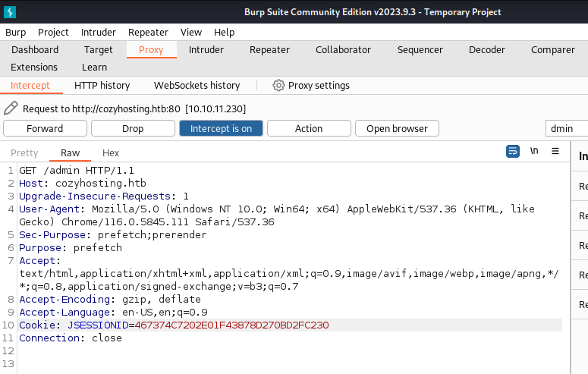This screenshot has width=588, height=374.
Task: Switch to the Dashboard tab
Action: [35, 50]
